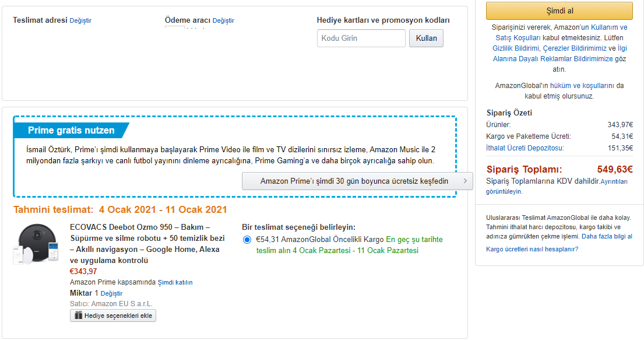Click Şimdi katılın to join Prime

(x=175, y=282)
